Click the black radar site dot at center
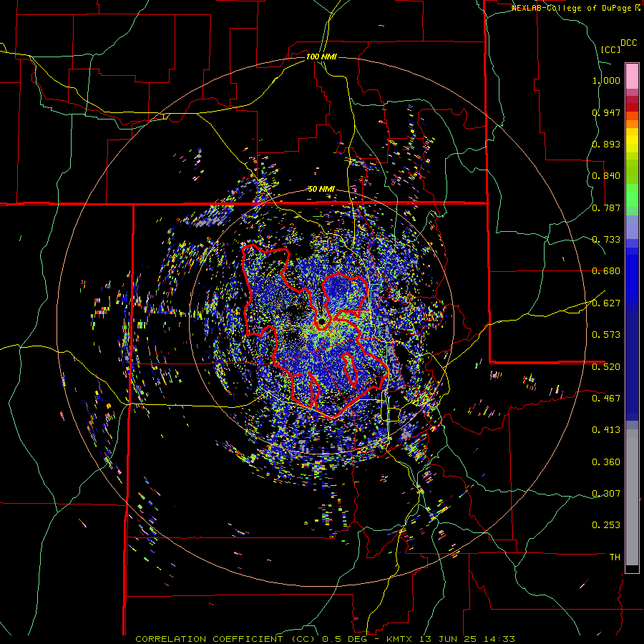 click(321, 321)
